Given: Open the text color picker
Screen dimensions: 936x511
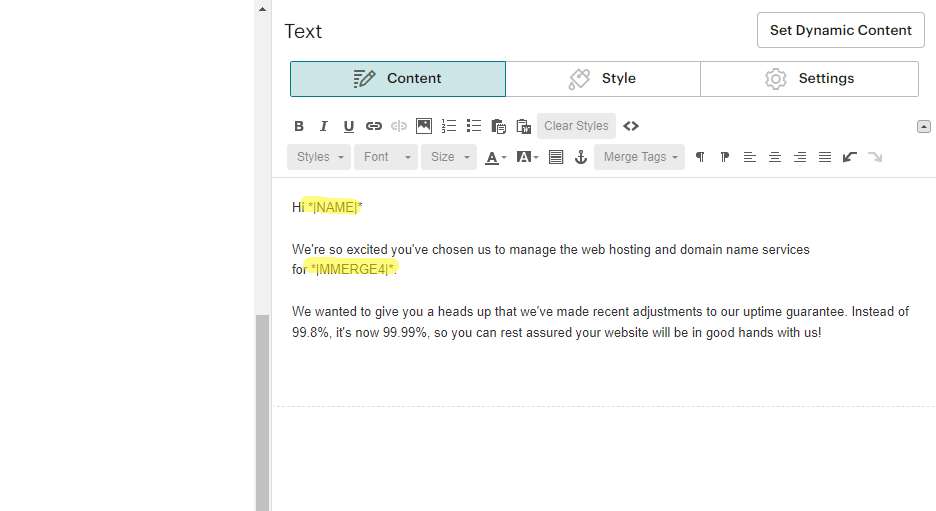Looking at the screenshot, I should coord(495,158).
